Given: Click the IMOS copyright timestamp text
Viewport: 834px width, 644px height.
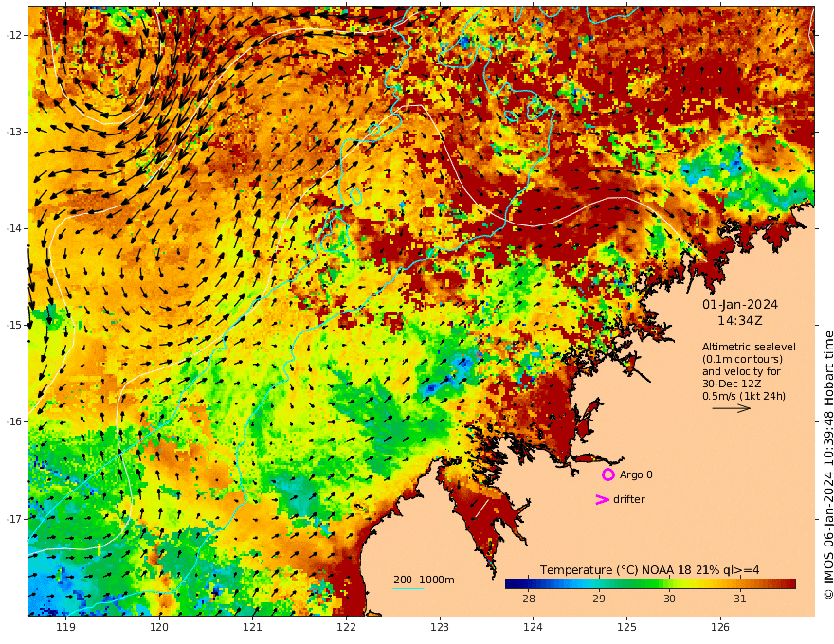Looking at the screenshot, I should (x=827, y=465).
